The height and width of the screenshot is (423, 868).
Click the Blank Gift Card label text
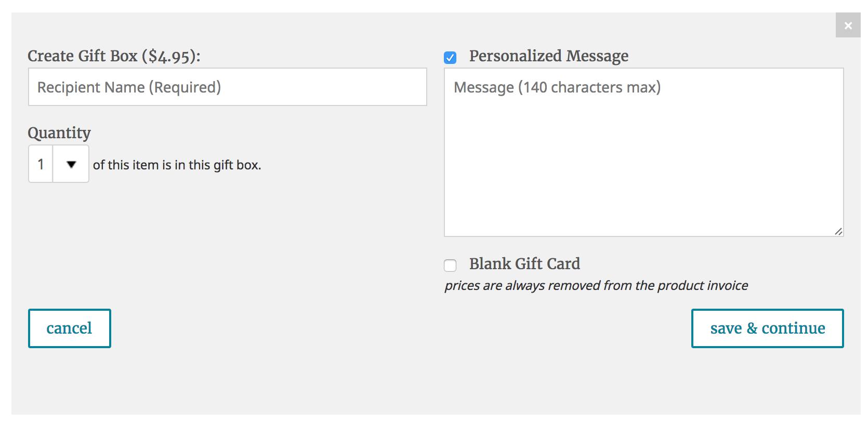tap(524, 264)
